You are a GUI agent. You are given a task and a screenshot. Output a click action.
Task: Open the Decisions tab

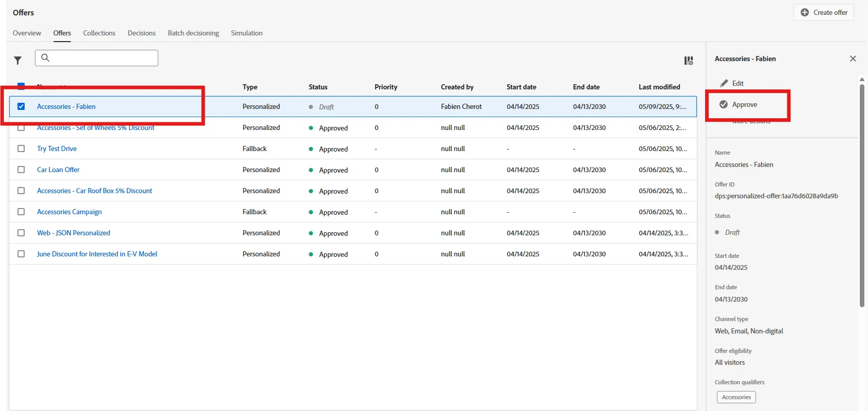[141, 33]
